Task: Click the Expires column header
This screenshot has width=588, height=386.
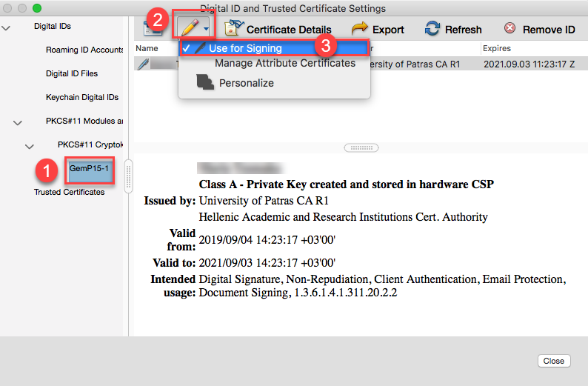Action: click(x=496, y=48)
